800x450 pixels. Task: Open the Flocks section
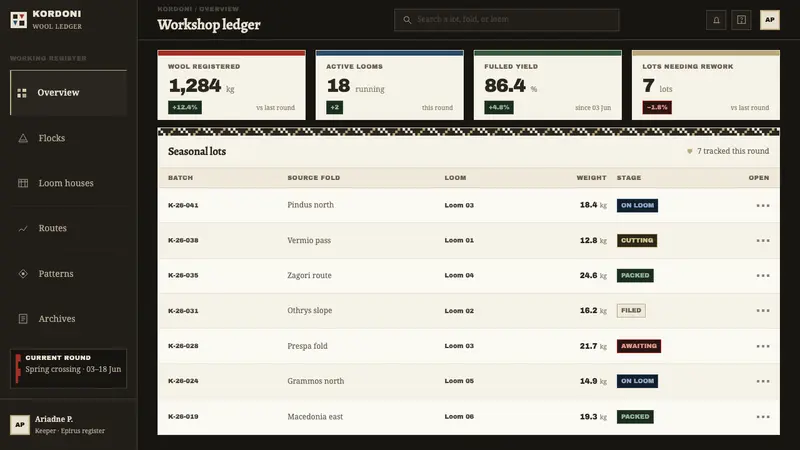pyautogui.click(x=68, y=138)
